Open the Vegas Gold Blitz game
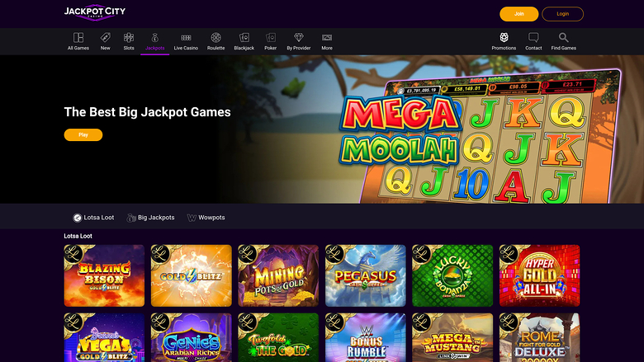 tap(104, 338)
